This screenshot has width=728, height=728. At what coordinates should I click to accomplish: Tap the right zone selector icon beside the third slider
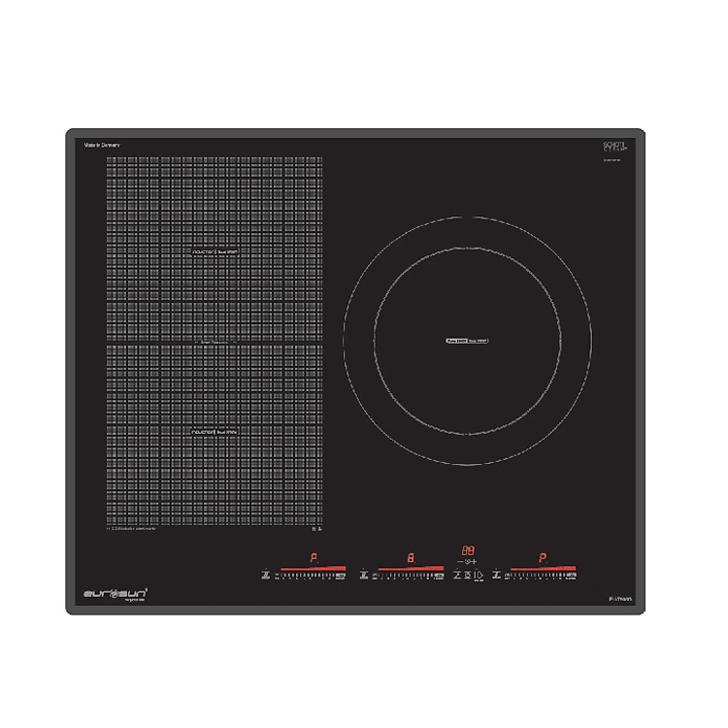(496, 575)
